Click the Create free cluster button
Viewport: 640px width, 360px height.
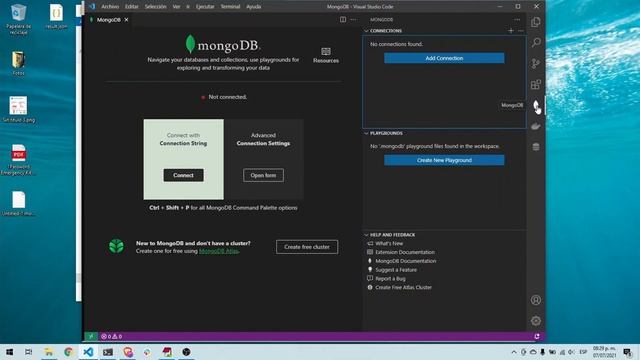[307, 247]
